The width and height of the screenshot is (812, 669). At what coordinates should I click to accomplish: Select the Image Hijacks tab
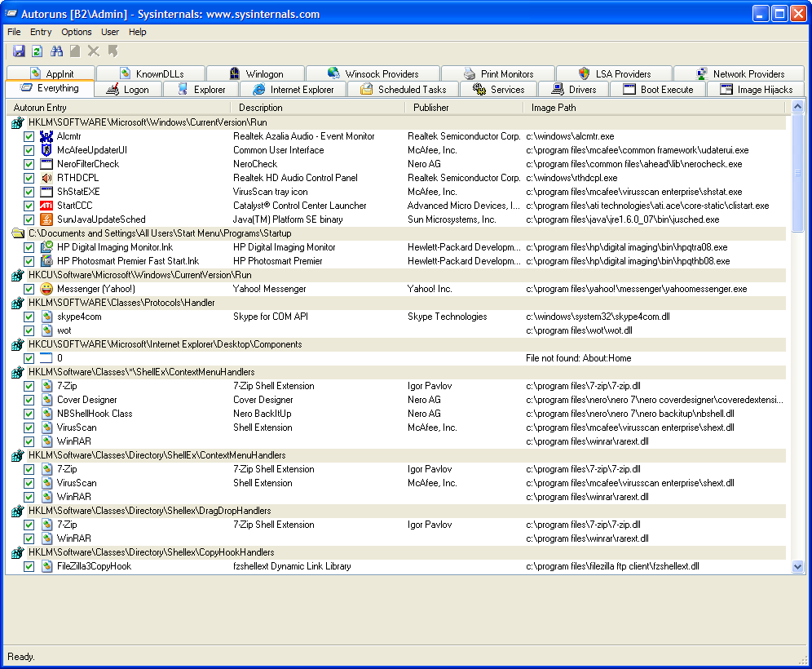pyautogui.click(x=757, y=89)
